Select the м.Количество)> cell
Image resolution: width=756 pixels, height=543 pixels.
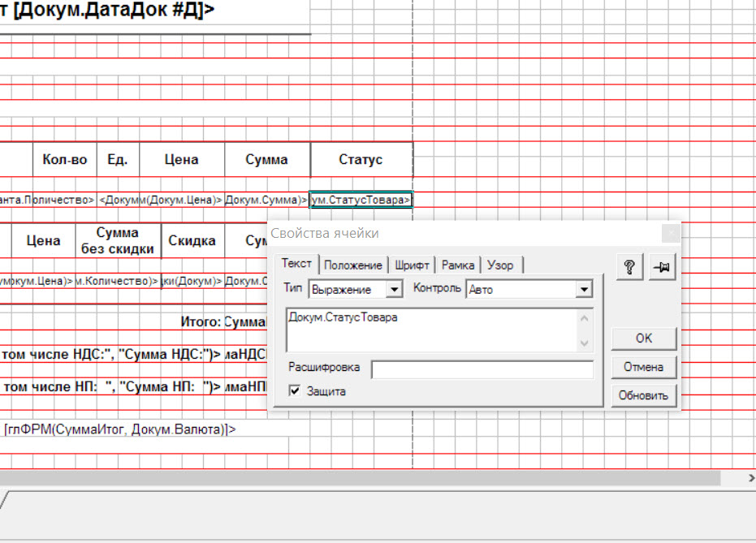pyautogui.click(x=118, y=280)
